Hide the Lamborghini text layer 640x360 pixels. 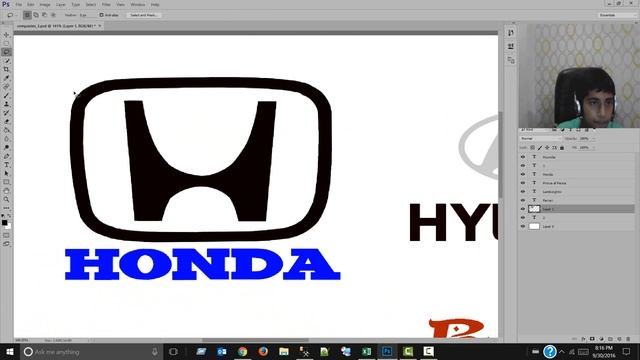tap(523, 191)
